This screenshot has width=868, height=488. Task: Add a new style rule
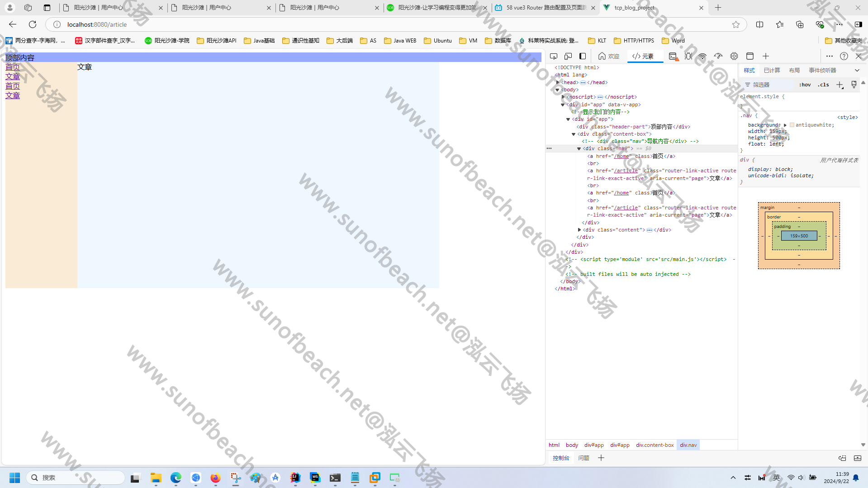pyautogui.click(x=840, y=85)
